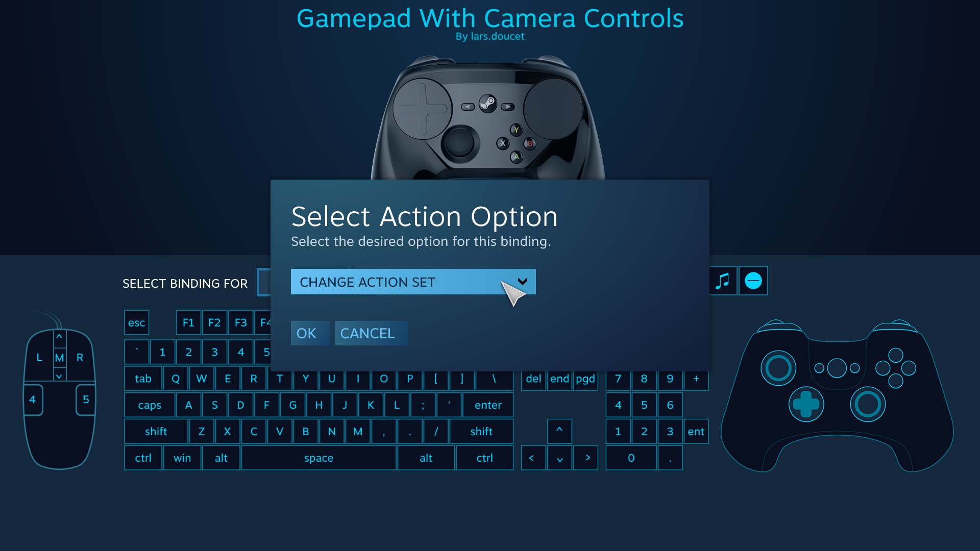Click the TAB key binding icon
This screenshot has height=551, width=980.
(143, 378)
